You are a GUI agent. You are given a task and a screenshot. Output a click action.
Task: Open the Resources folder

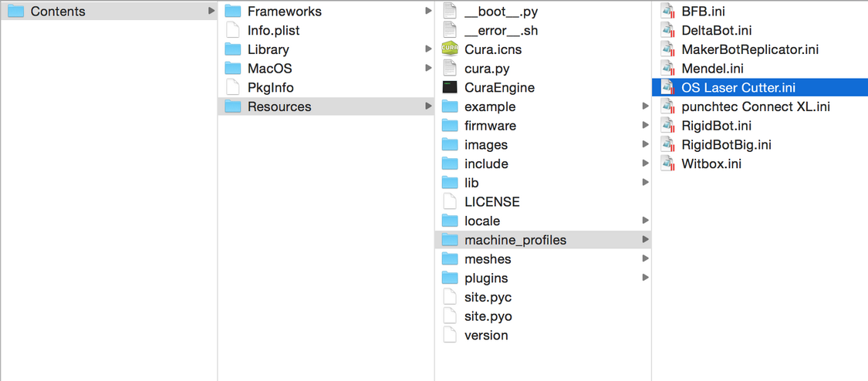point(279,106)
